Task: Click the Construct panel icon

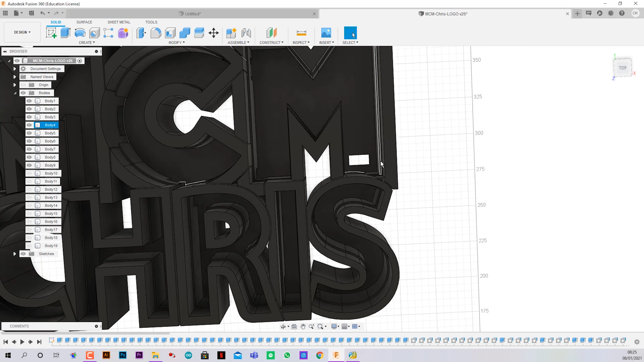Action: tap(271, 33)
